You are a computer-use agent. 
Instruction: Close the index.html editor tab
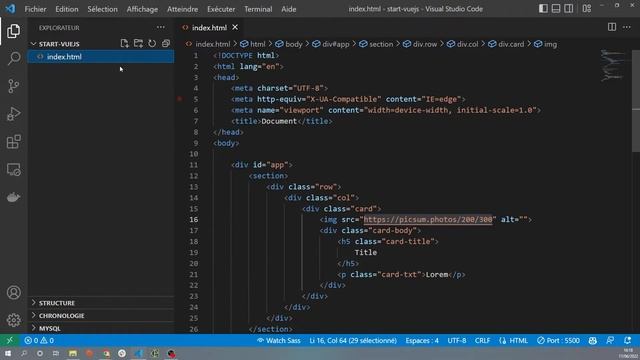pos(235,27)
